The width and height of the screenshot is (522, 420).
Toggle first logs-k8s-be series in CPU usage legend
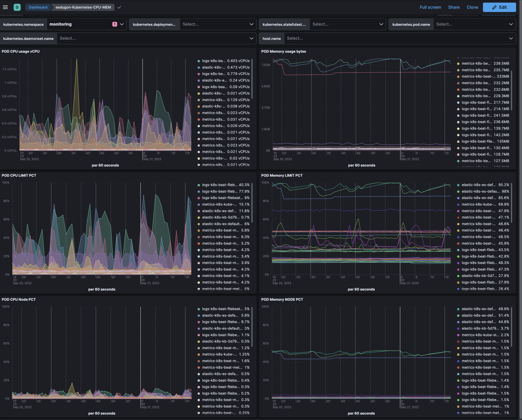tap(214, 61)
